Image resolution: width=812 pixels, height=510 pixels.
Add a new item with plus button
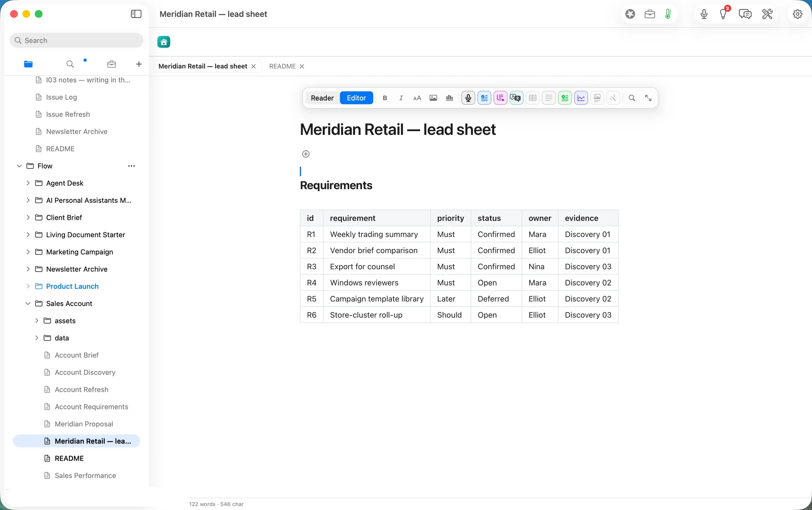pos(139,64)
